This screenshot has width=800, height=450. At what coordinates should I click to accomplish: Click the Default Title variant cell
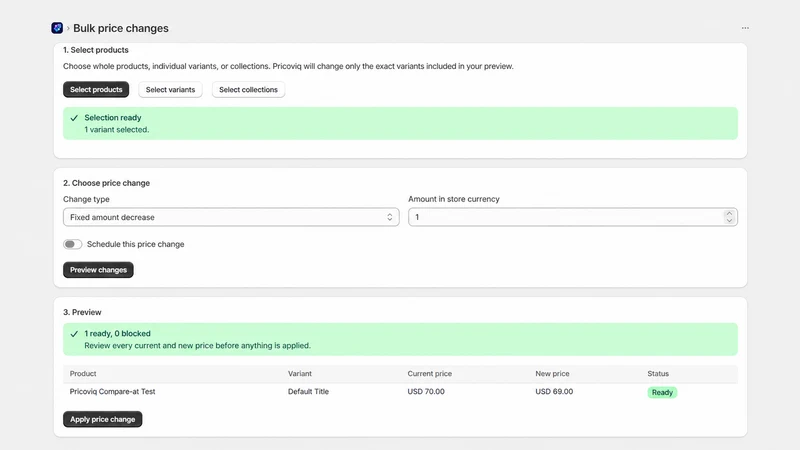click(308, 391)
